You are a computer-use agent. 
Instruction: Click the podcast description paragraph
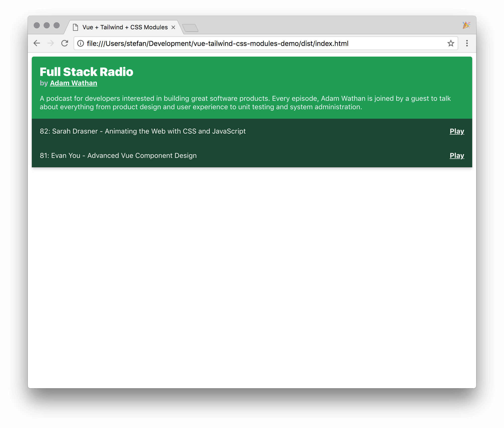[245, 103]
